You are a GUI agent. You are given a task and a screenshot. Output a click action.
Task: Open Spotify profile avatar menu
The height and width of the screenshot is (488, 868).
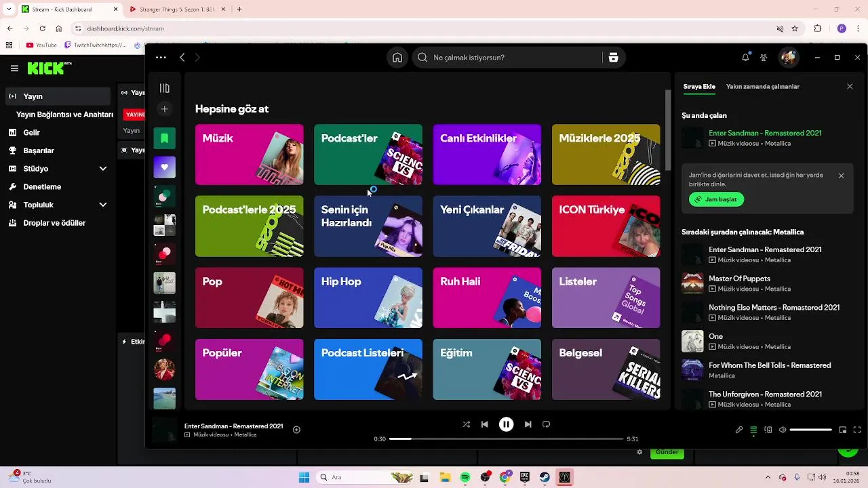(788, 58)
